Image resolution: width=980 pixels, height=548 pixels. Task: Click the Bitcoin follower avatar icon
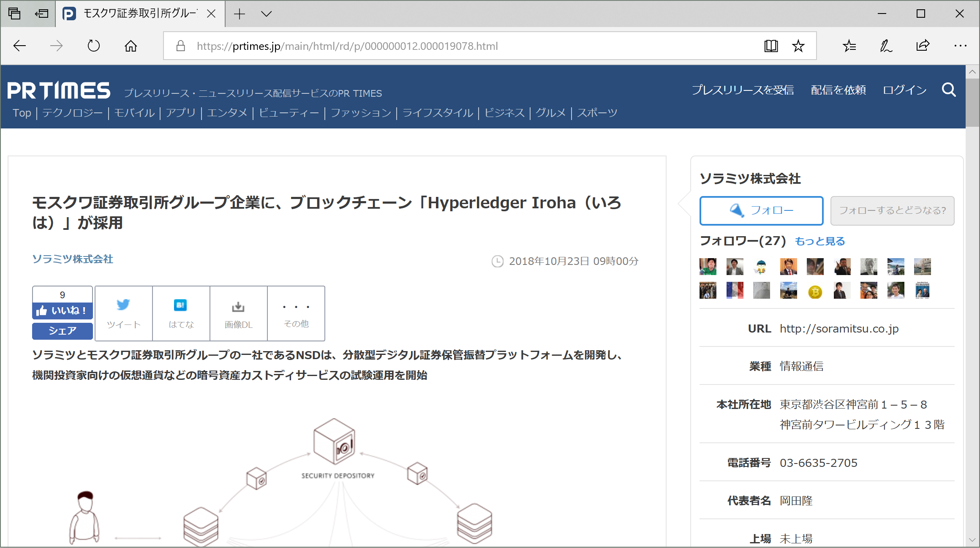(x=815, y=290)
